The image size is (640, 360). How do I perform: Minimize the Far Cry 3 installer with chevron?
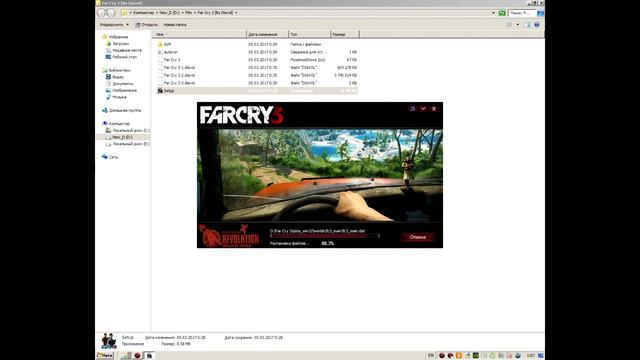[x=423, y=109]
